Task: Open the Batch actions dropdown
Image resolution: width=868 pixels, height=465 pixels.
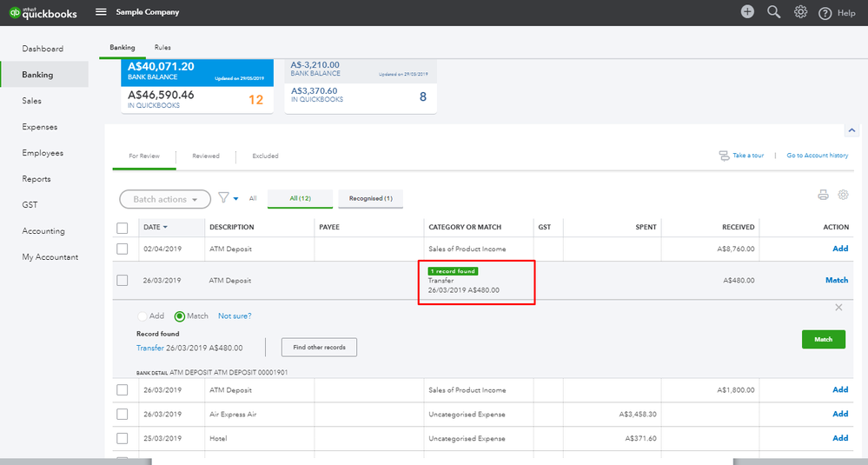Action: [x=165, y=199]
